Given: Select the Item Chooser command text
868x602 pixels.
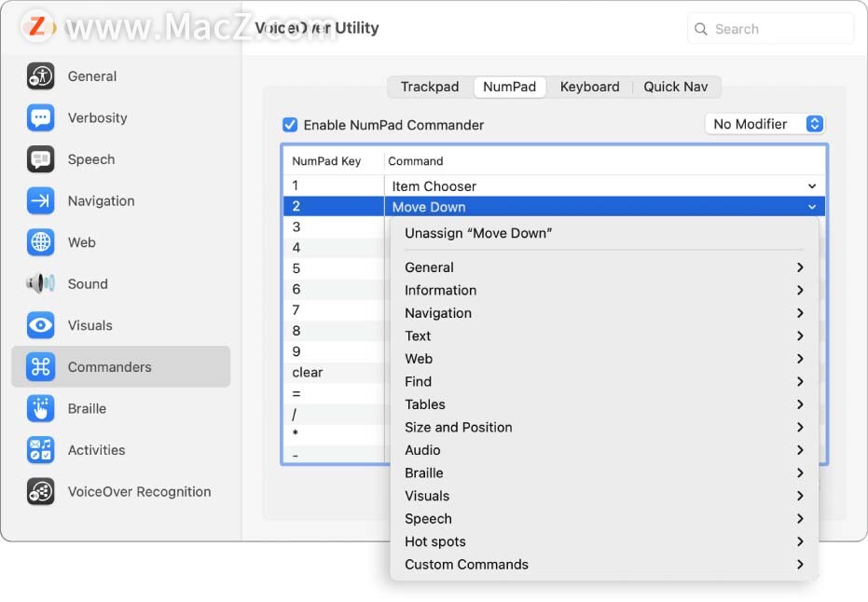Looking at the screenshot, I should pos(434,186).
